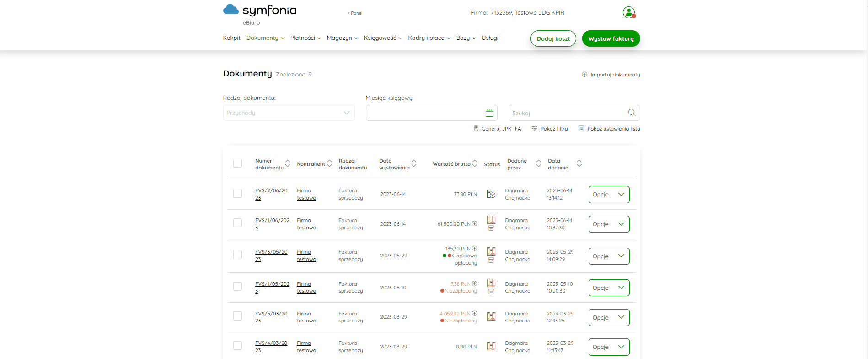The width and height of the screenshot is (868, 359).
Task: Expand Opcje dropdown for FVS/1/06/2023
Action: (x=609, y=224)
